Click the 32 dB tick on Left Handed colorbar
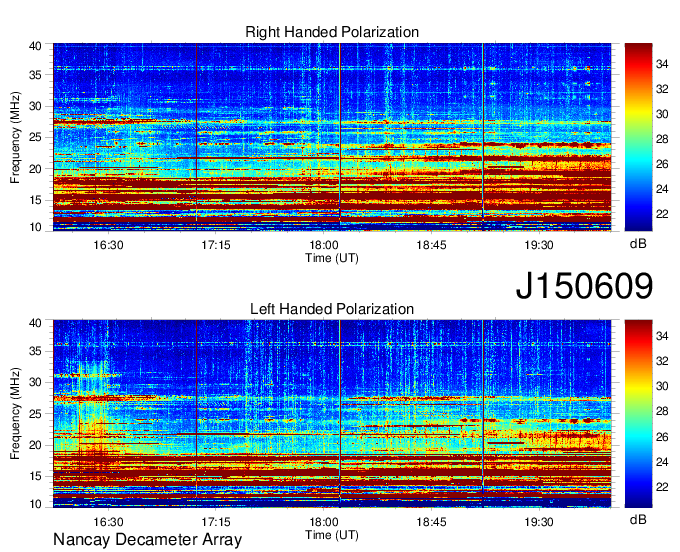This screenshot has width=680, height=552. 662,361
